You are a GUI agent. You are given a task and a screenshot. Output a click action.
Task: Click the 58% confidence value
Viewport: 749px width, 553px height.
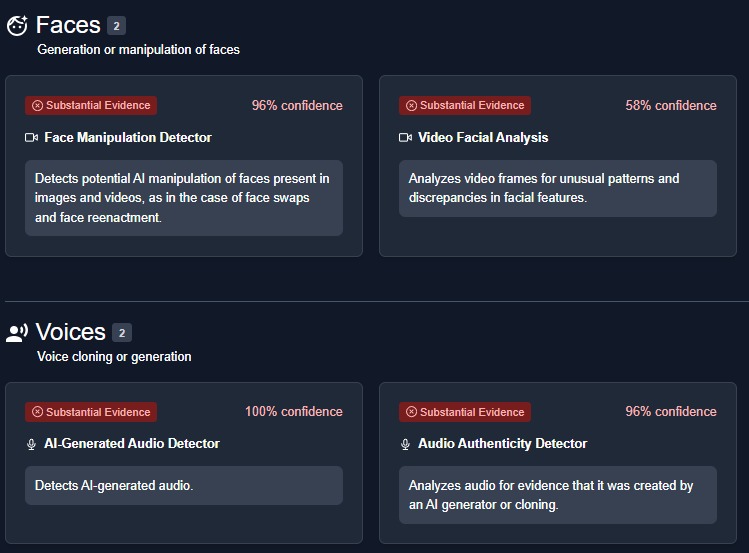click(x=671, y=106)
